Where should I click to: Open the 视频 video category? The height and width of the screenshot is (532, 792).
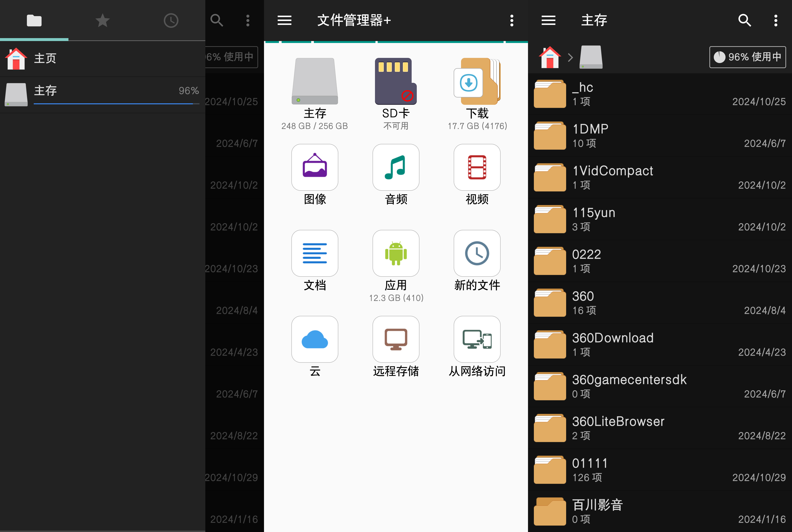point(477,167)
